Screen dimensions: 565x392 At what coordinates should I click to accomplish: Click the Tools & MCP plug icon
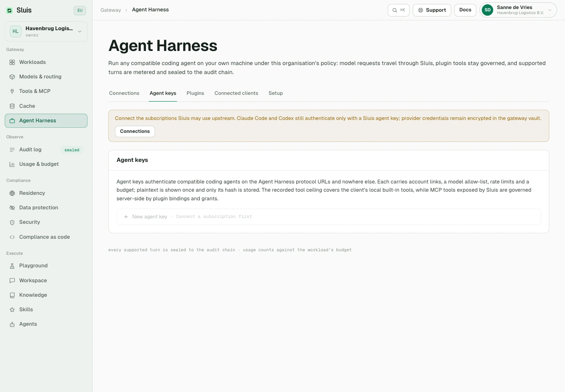click(12, 91)
